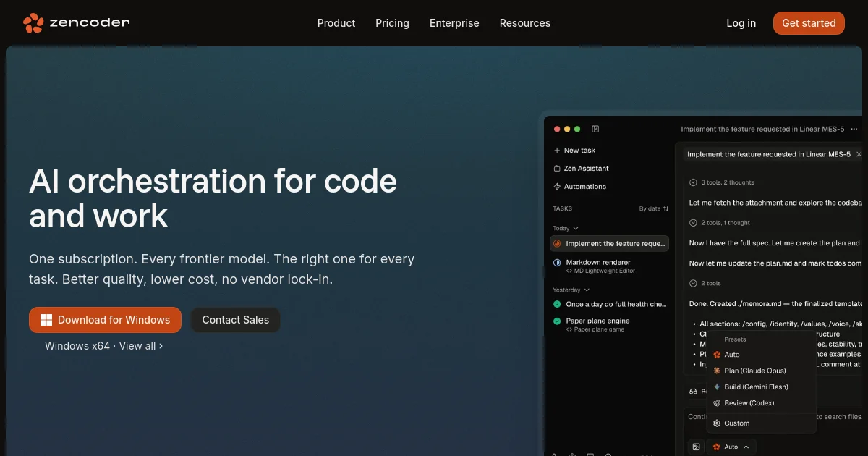This screenshot has height=456, width=868.
Task: Click Download for Windows button
Action: [x=105, y=320]
